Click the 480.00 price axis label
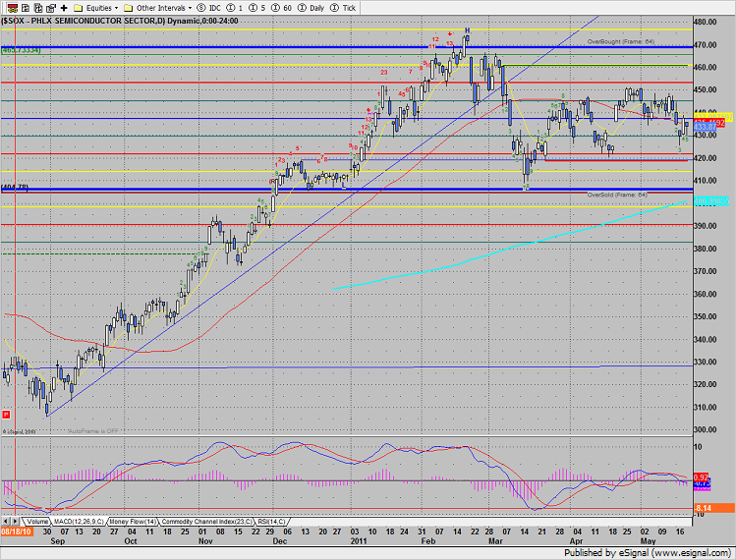Image resolution: width=736 pixels, height=560 pixels. click(706, 22)
